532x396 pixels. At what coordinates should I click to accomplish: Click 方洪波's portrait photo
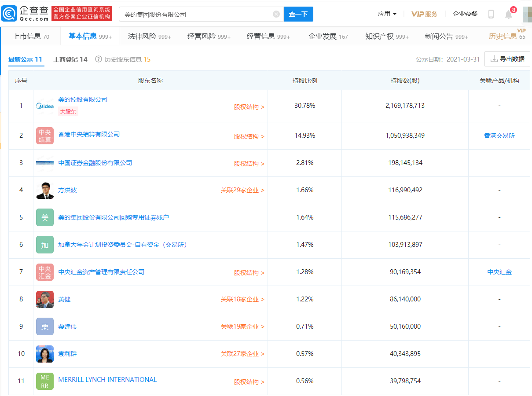point(45,191)
